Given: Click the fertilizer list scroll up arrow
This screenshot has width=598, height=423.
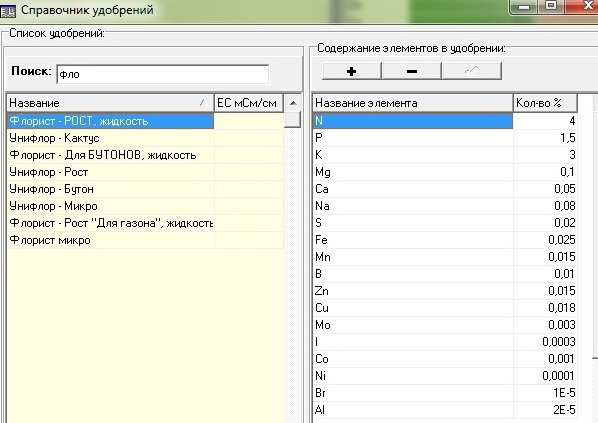Looking at the screenshot, I should tap(293, 103).
